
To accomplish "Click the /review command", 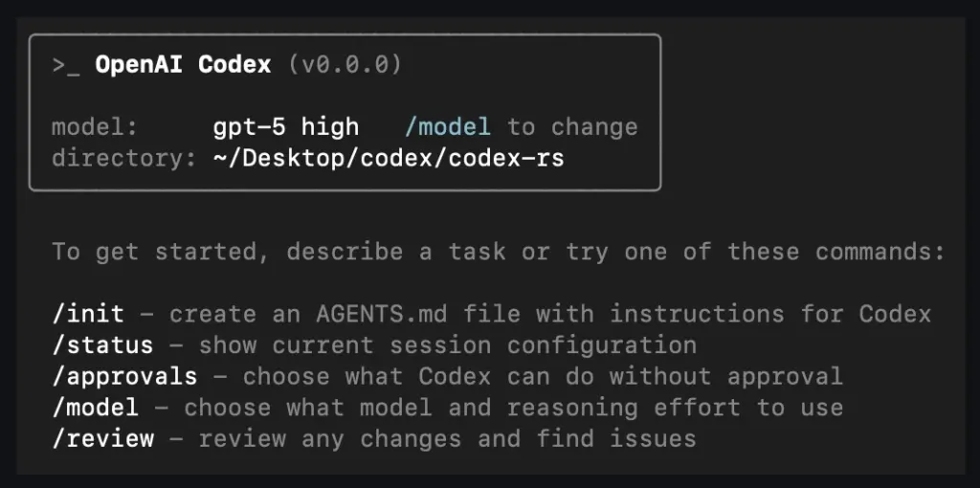I will [103, 438].
